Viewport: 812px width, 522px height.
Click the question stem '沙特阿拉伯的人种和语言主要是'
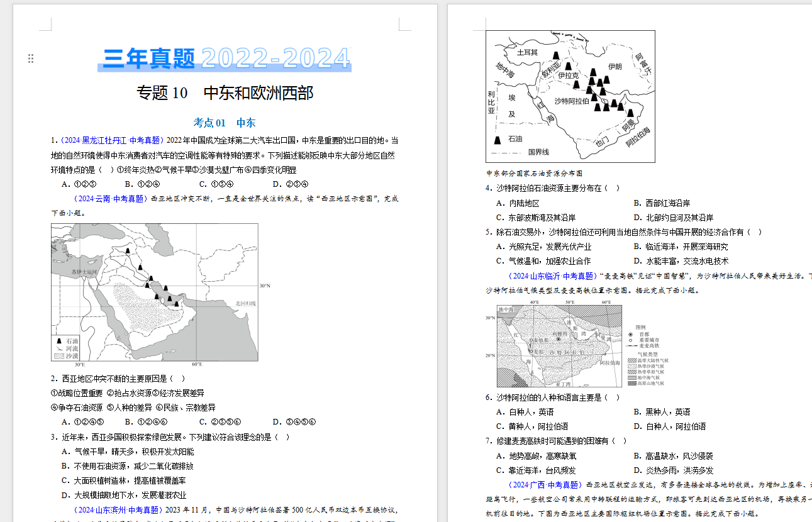pyautogui.click(x=553, y=397)
